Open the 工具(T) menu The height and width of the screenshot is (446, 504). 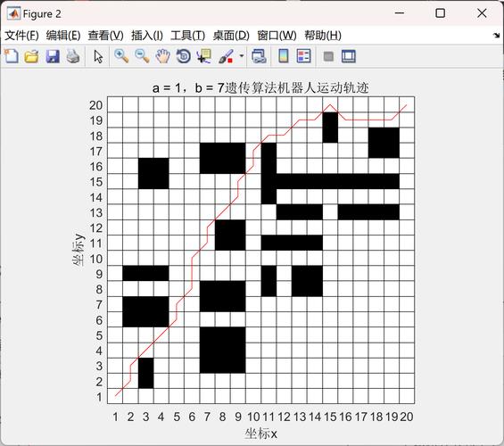point(187,36)
